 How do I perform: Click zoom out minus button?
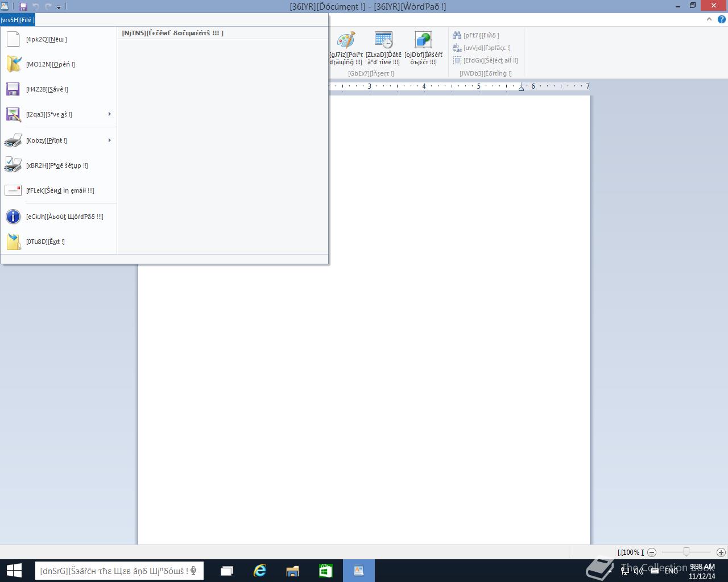(x=652, y=552)
